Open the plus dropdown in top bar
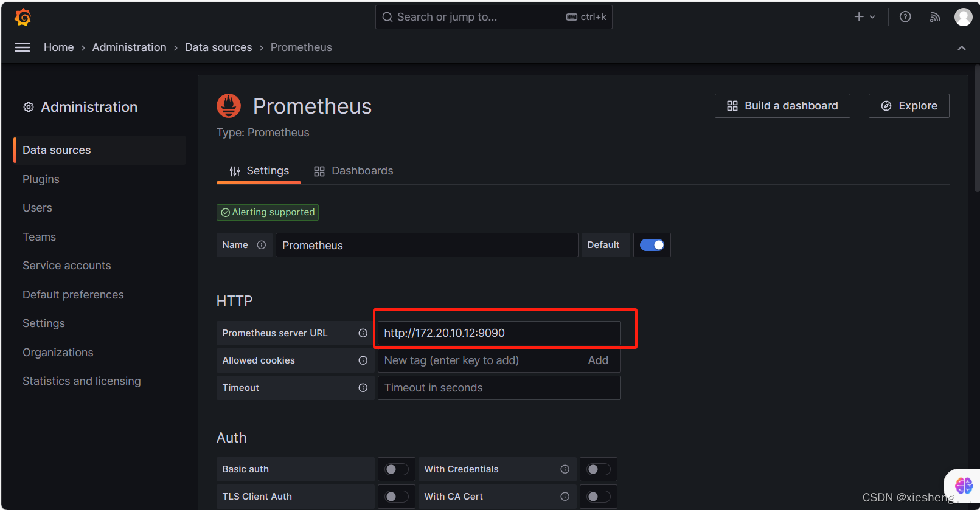Screen dimensions: 980x510 pos(864,16)
